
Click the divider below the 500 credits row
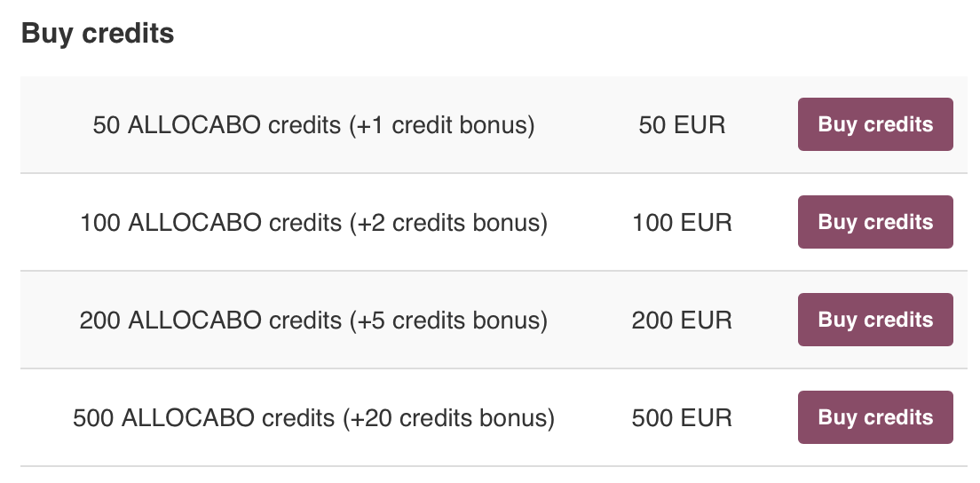(494, 466)
